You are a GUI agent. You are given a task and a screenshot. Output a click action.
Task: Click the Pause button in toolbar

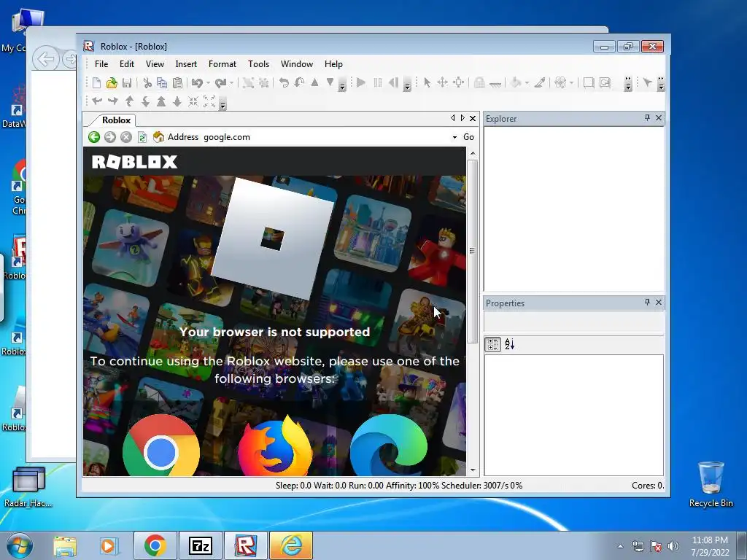(377, 83)
